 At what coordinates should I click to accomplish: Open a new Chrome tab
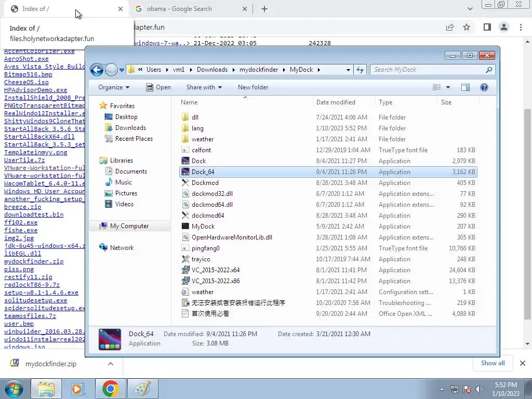pos(264,9)
